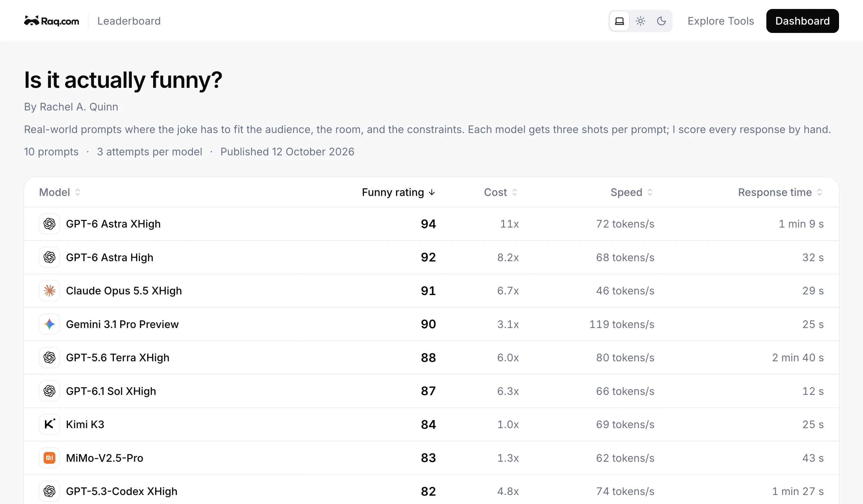Select GPT-5.6 Terra XHigh model name
Image resolution: width=863 pixels, height=504 pixels.
point(118,358)
